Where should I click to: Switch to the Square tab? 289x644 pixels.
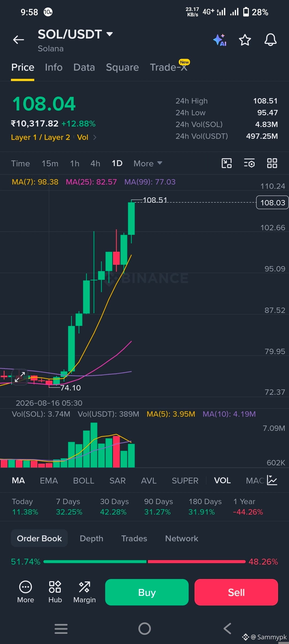(x=122, y=67)
